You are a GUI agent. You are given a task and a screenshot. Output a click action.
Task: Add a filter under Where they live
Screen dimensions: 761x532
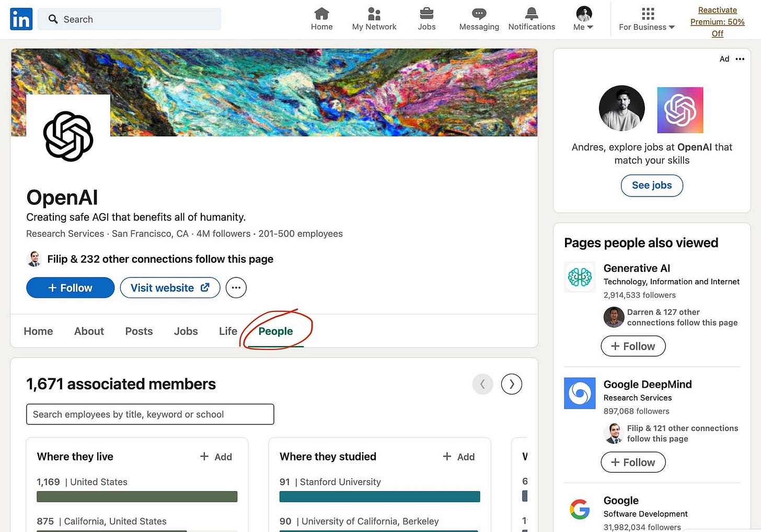(x=216, y=457)
